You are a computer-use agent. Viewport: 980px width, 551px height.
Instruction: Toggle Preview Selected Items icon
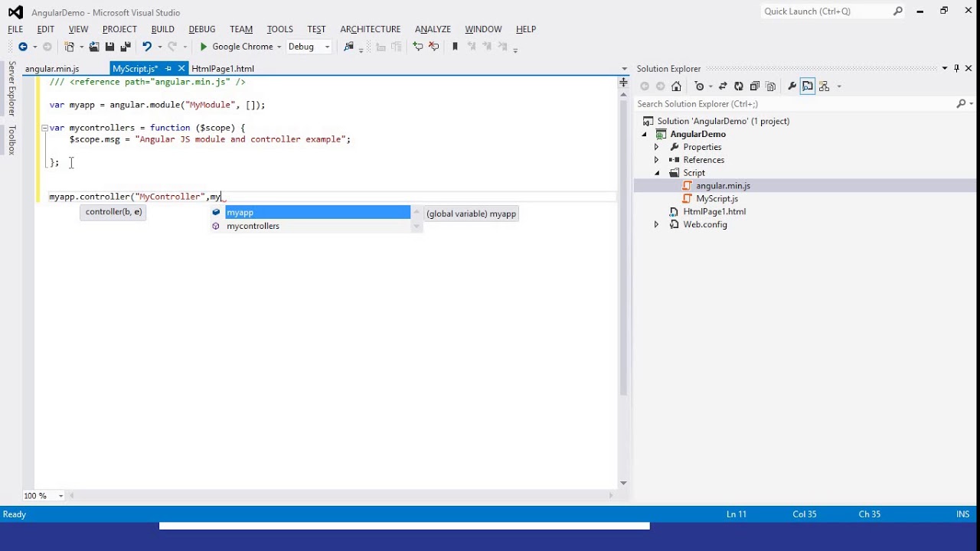click(808, 86)
